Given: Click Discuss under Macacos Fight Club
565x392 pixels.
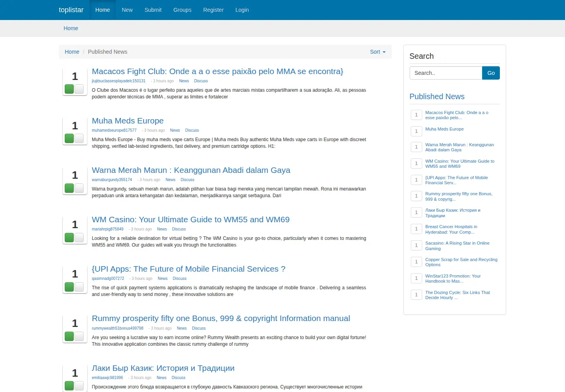Looking at the screenshot, I should pos(201,81).
